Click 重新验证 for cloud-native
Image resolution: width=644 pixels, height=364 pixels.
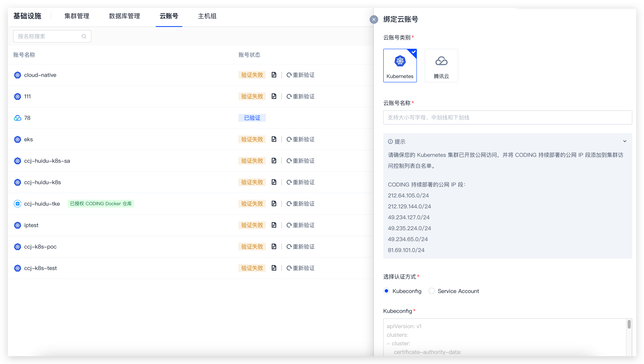(x=301, y=75)
